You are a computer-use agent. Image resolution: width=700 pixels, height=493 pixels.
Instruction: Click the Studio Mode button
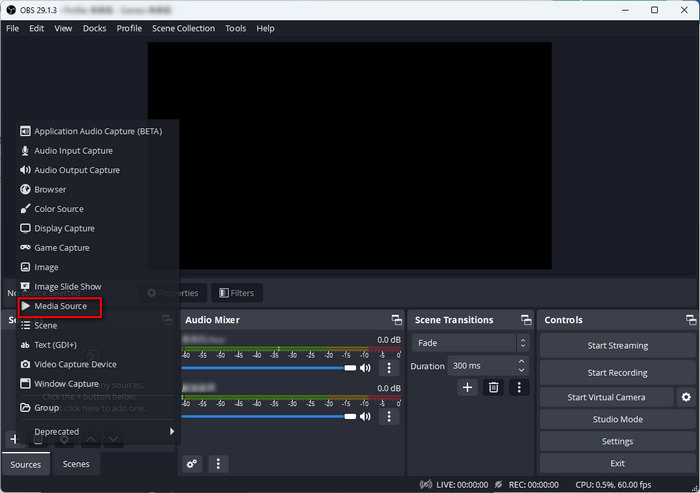[x=617, y=419]
